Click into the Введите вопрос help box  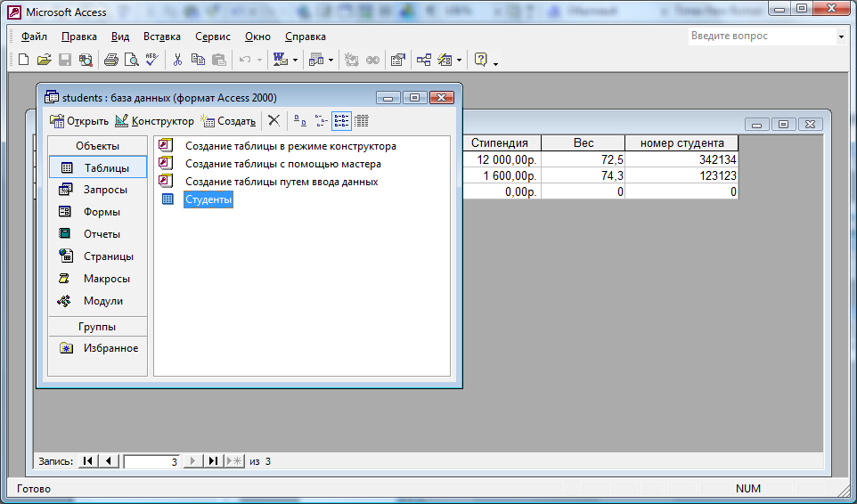(762, 36)
